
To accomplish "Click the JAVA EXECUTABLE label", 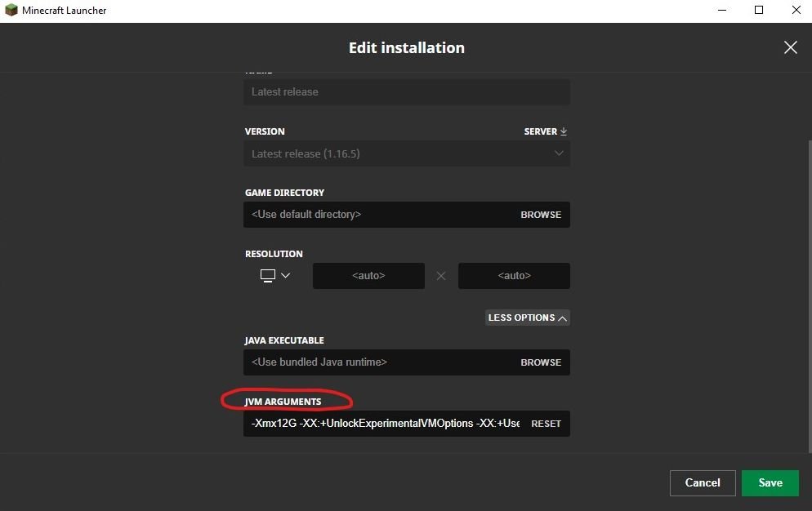I will [x=284, y=340].
